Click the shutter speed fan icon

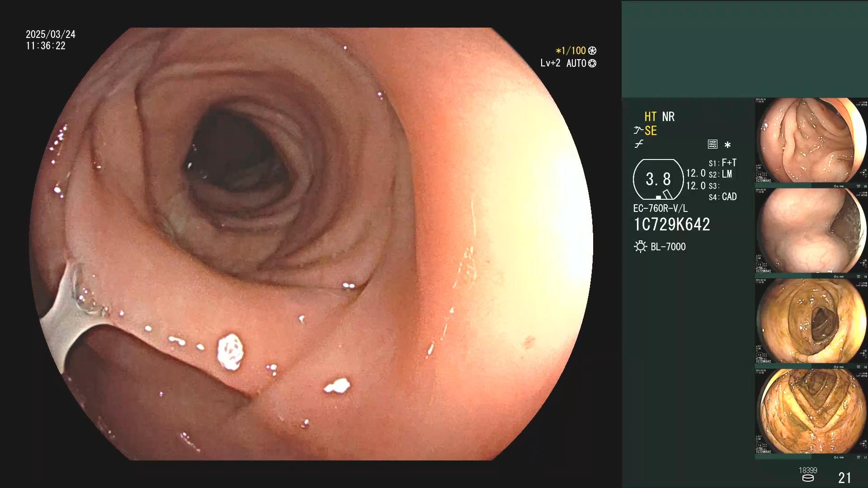click(x=592, y=51)
